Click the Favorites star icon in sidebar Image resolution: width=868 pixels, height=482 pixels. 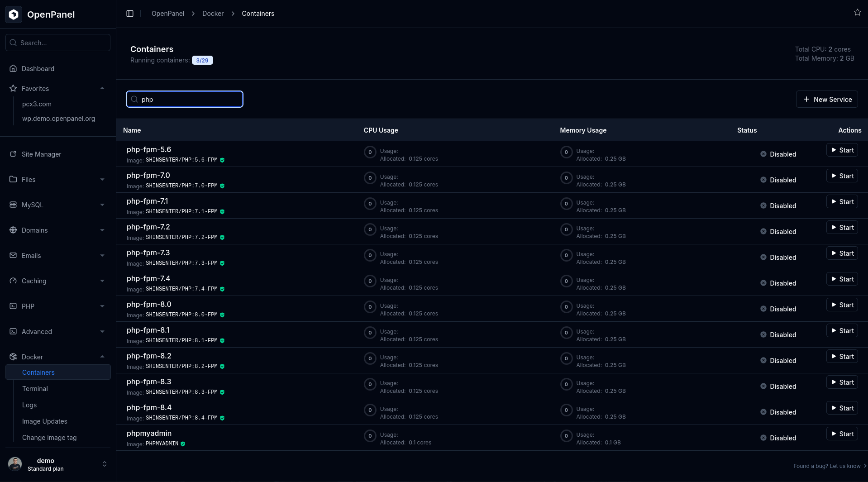pos(13,88)
